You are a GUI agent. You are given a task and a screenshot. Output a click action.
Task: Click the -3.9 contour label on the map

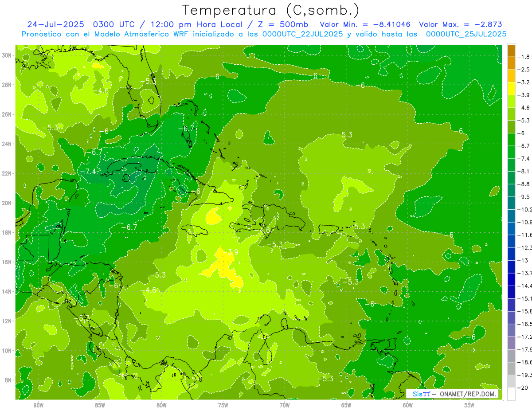click(232, 252)
